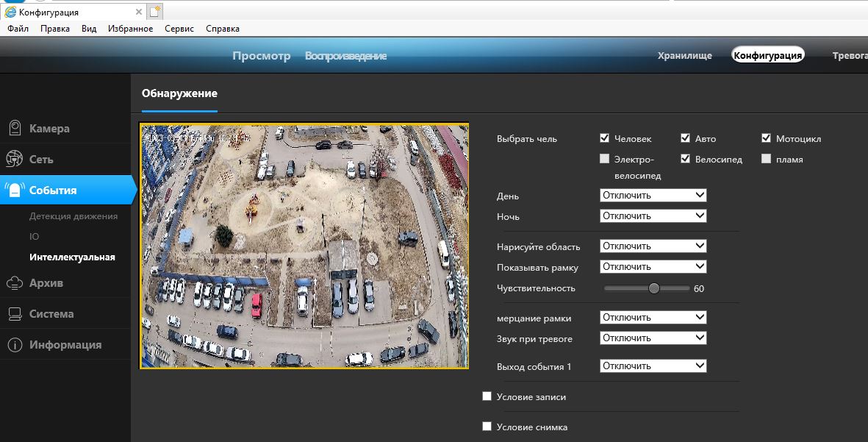Viewport: 868px width, 442px height.
Task: Open the День dropdown
Action: pos(653,196)
